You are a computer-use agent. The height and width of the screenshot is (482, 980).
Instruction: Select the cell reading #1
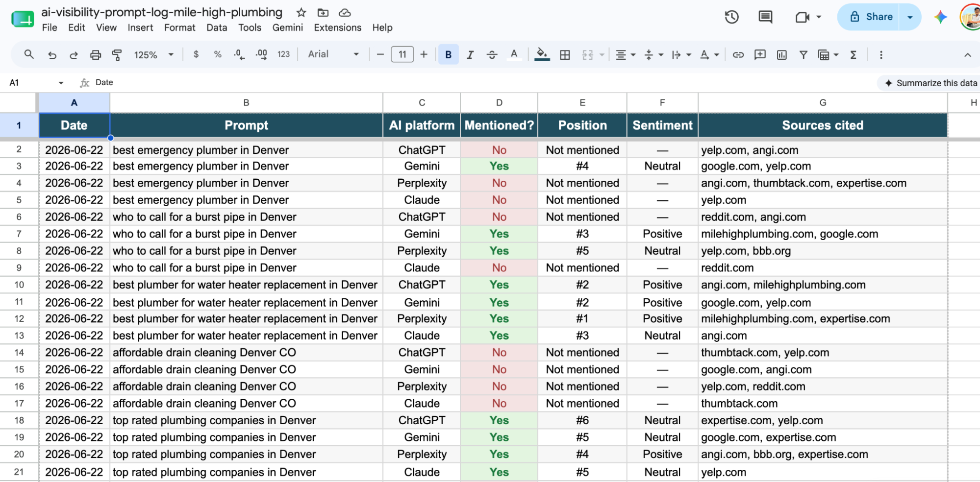point(582,318)
